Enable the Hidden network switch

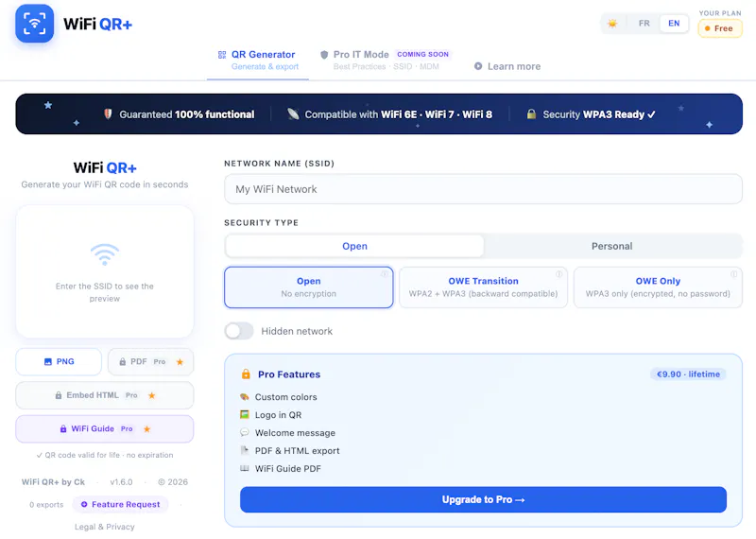point(239,331)
